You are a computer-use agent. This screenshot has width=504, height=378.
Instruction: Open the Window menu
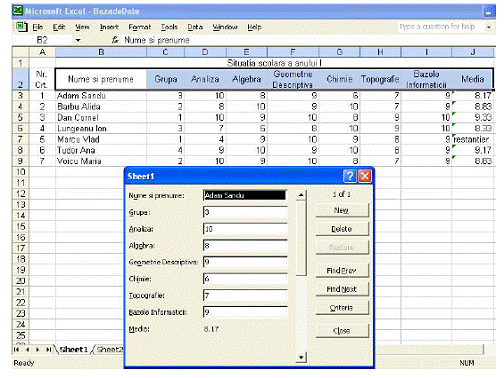tap(225, 27)
